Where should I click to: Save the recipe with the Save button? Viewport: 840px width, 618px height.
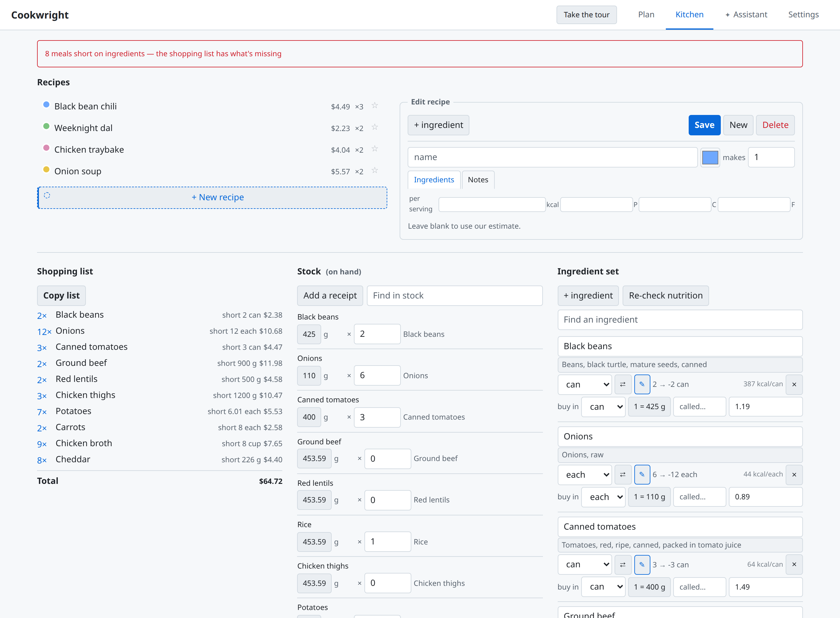coord(704,125)
